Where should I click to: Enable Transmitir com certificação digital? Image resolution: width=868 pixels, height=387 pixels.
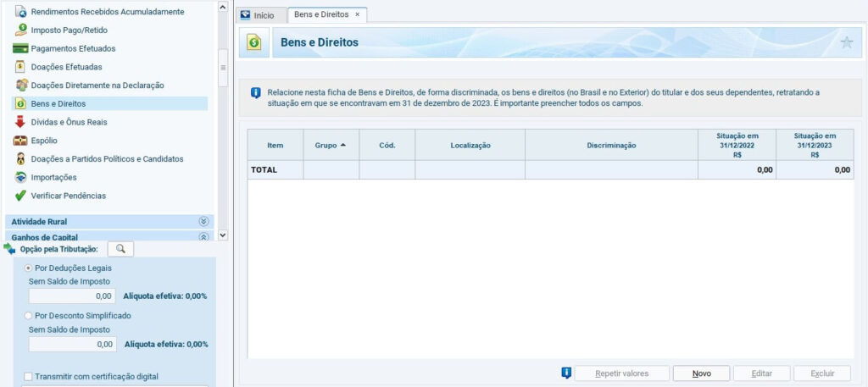29,377
